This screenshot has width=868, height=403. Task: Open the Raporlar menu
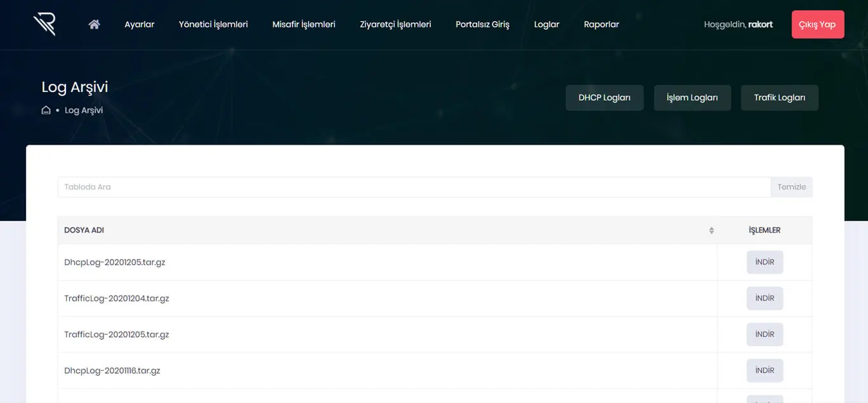tap(601, 24)
